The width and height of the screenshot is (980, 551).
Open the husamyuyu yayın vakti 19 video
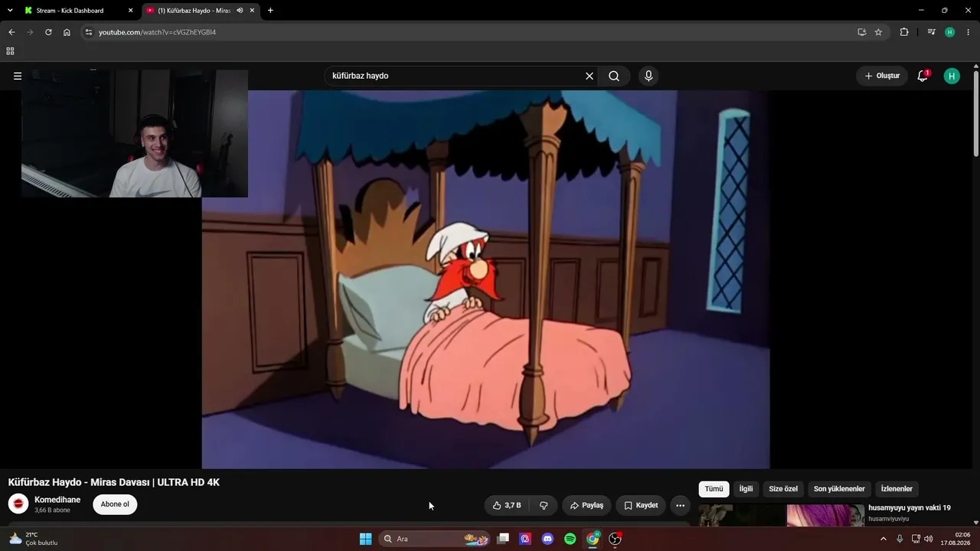coord(910,508)
